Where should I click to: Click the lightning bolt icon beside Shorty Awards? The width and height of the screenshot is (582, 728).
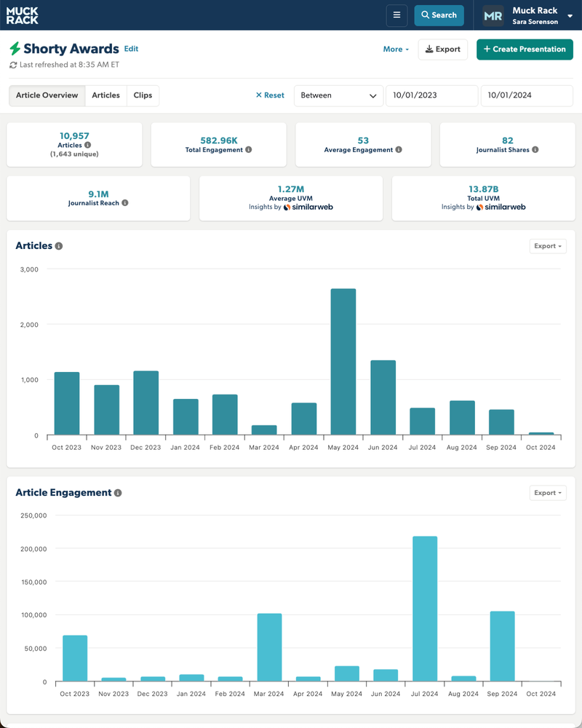tap(15, 48)
